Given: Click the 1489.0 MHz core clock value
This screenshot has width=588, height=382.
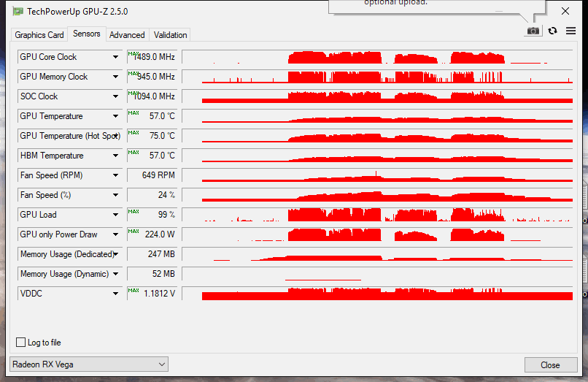Looking at the screenshot, I should click(152, 57).
